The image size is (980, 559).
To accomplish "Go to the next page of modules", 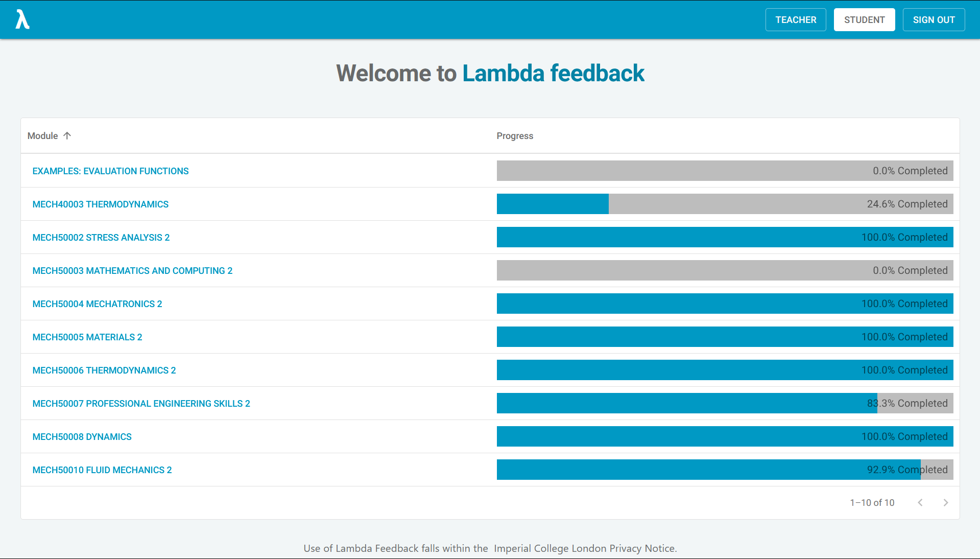I will click(x=946, y=502).
